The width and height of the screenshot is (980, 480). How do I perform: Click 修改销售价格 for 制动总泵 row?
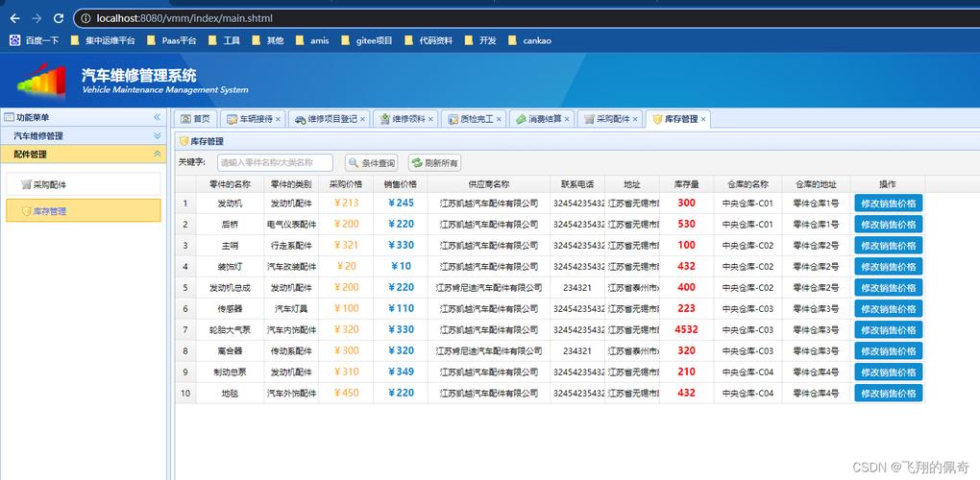coord(888,372)
